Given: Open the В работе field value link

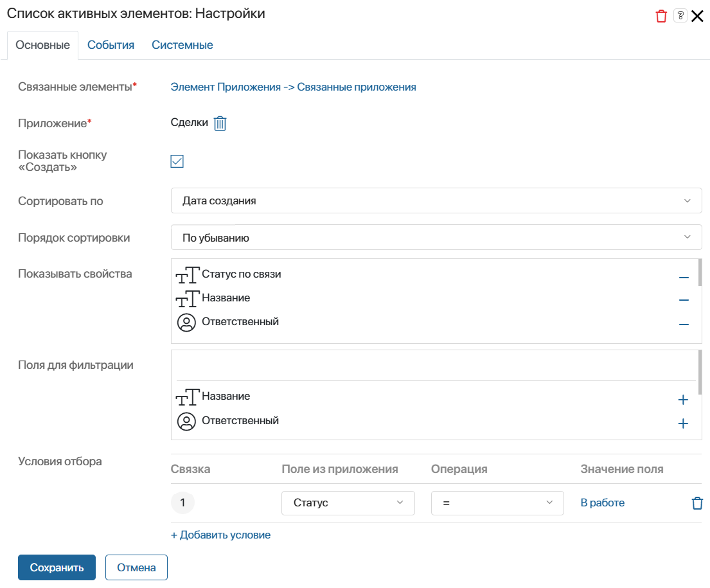Looking at the screenshot, I should (x=602, y=503).
